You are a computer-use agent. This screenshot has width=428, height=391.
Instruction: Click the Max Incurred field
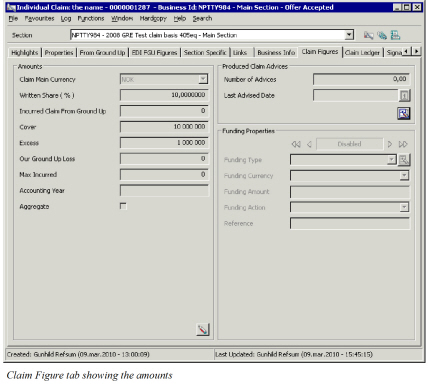164,174
